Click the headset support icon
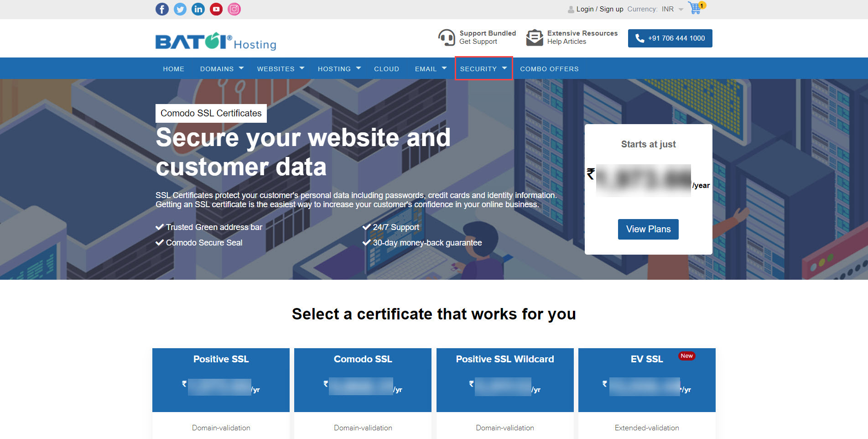868x439 pixels. pos(447,37)
